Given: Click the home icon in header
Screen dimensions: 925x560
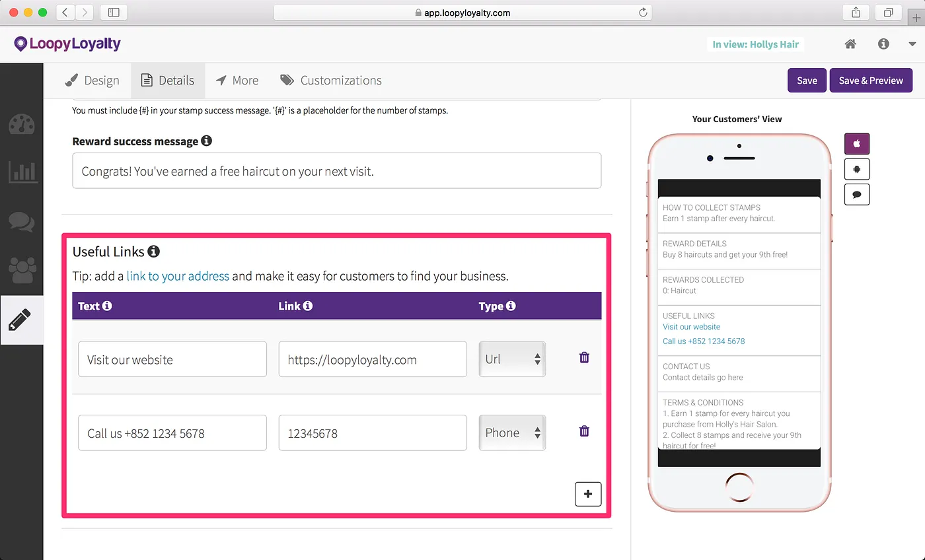Looking at the screenshot, I should (x=850, y=44).
